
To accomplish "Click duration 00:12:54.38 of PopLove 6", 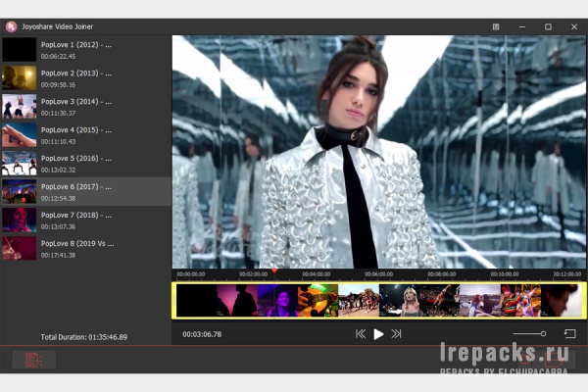I will pos(58,198).
